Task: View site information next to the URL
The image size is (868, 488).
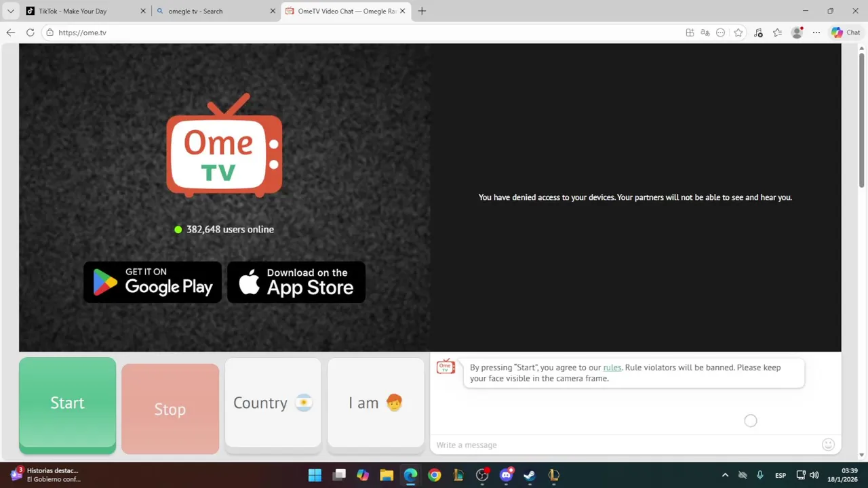Action: tap(50, 33)
